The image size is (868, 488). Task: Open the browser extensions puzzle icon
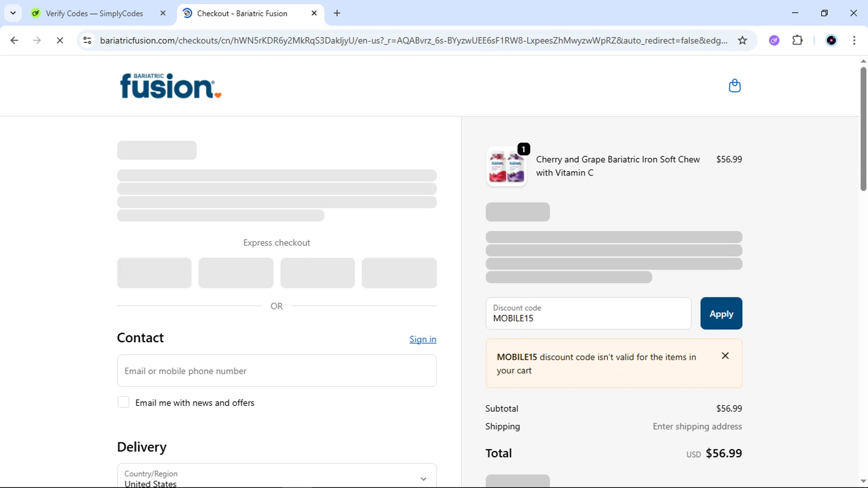[x=797, y=41]
